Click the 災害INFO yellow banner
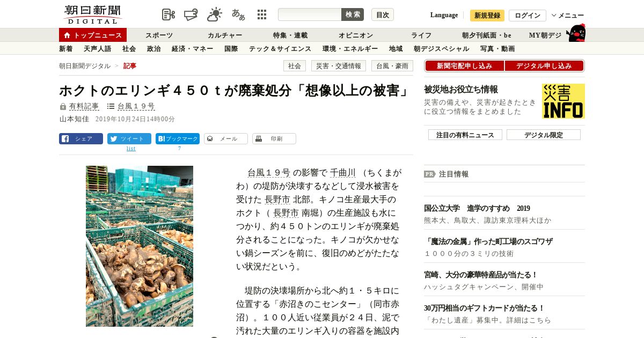 [x=563, y=101]
